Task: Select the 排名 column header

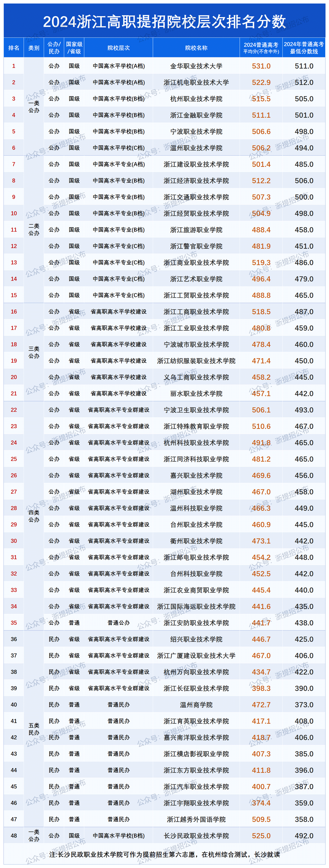Action: click(14, 48)
